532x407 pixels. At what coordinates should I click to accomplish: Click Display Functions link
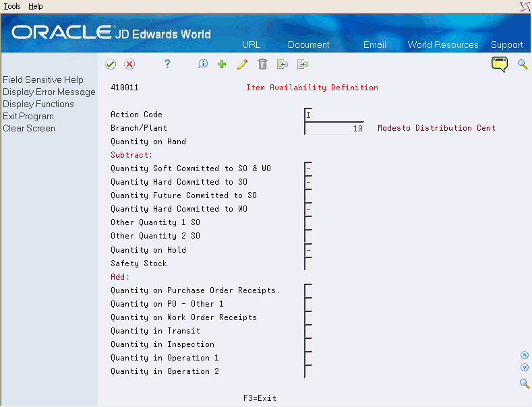click(x=38, y=104)
